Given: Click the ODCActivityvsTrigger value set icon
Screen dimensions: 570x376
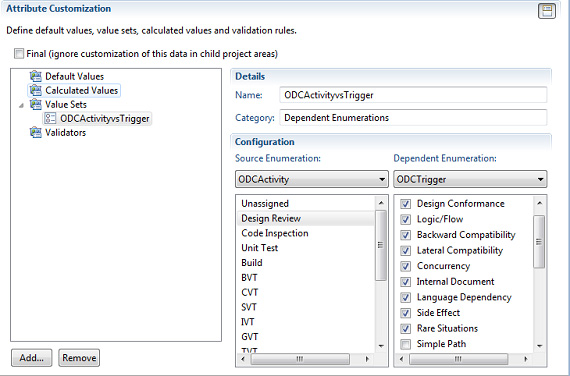Looking at the screenshot, I should tap(50, 118).
